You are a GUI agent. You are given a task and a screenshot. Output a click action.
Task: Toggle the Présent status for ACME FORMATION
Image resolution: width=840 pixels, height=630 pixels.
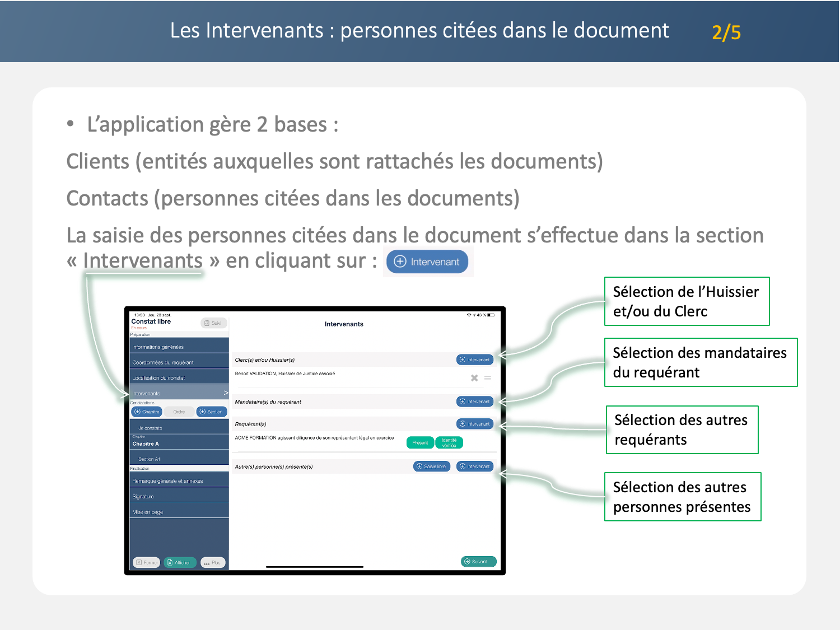420,442
